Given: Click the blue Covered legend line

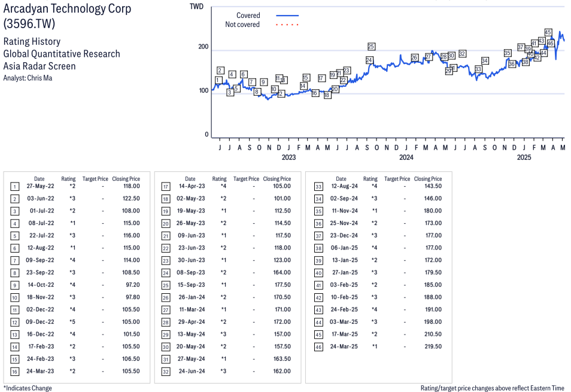Looking at the screenshot, I should (x=287, y=16).
